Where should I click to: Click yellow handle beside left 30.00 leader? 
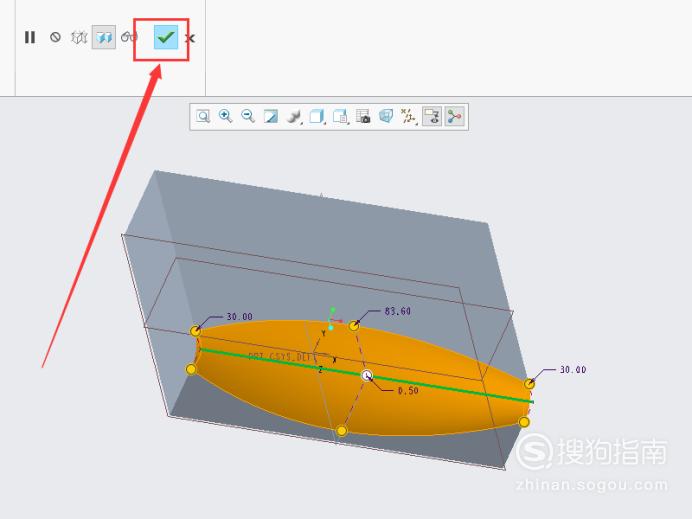pyautogui.click(x=195, y=331)
